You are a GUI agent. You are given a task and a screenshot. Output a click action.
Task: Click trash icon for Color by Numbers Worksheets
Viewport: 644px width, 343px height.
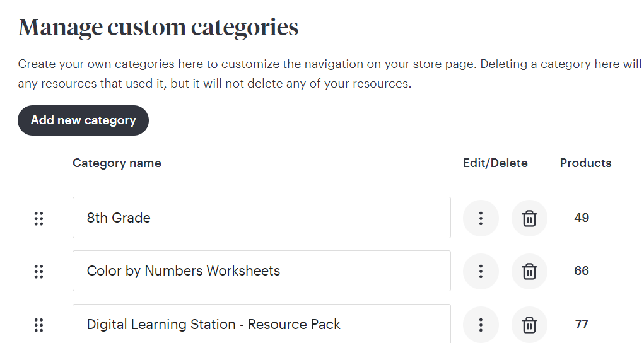point(529,271)
